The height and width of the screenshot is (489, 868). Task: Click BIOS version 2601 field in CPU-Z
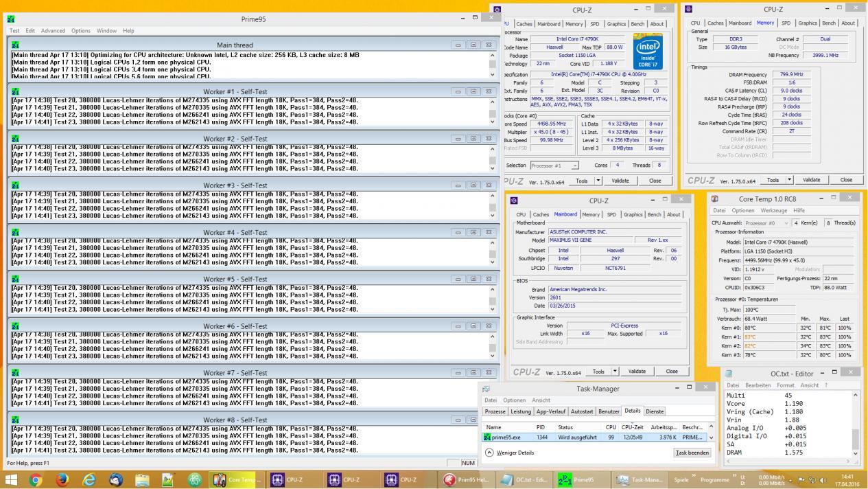(614, 297)
